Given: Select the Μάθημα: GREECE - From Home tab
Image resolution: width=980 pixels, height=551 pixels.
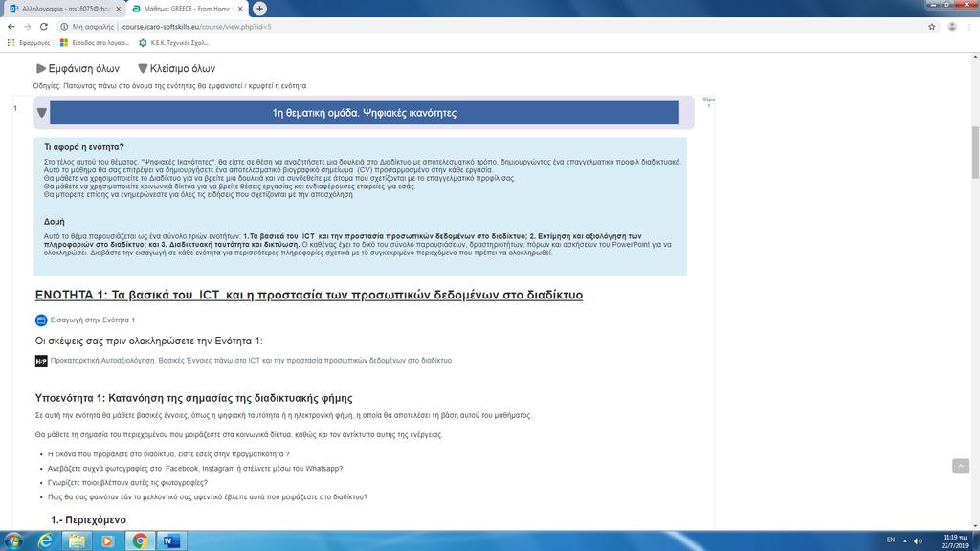Looking at the screenshot, I should pos(188,9).
